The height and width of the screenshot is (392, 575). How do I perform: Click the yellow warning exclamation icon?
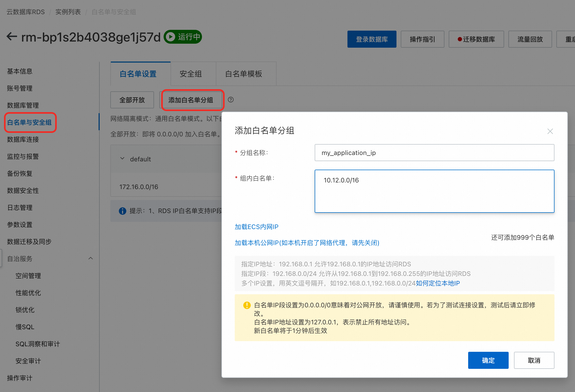point(247,305)
